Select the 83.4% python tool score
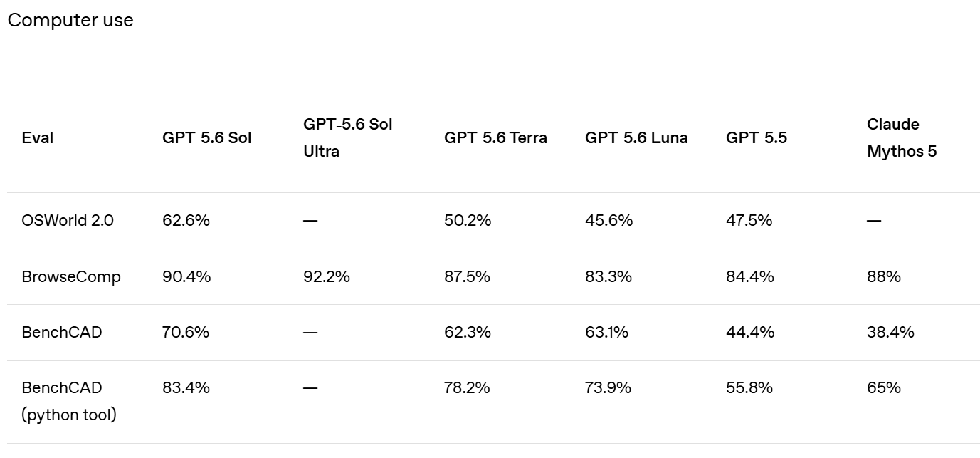The image size is (980, 458). [x=186, y=387]
